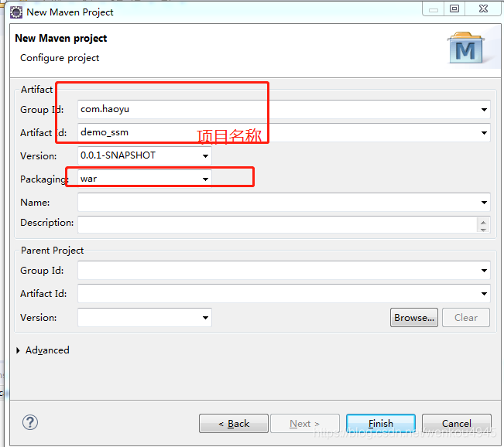
Task: Minimize the New Maven Project window
Action: 434,9
